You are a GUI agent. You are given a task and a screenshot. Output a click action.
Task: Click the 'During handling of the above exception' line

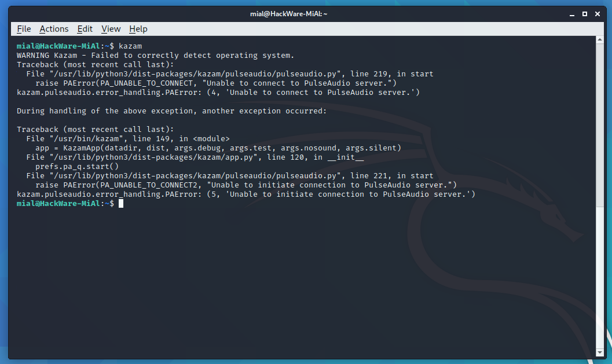(171, 111)
